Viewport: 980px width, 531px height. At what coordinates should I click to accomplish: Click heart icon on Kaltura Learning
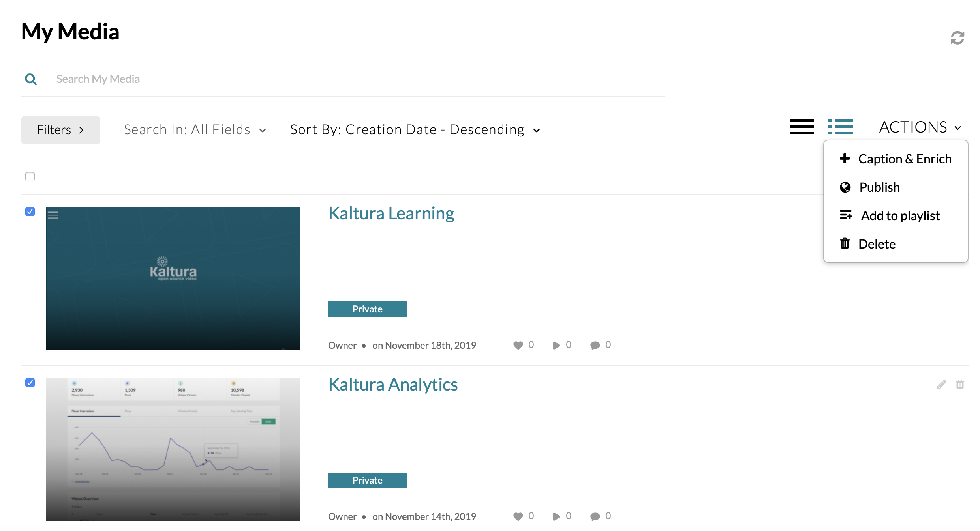click(518, 345)
